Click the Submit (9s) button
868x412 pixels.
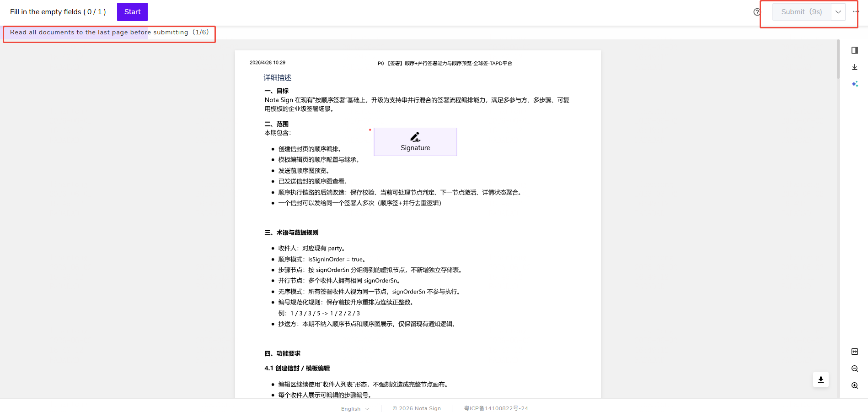pyautogui.click(x=801, y=12)
